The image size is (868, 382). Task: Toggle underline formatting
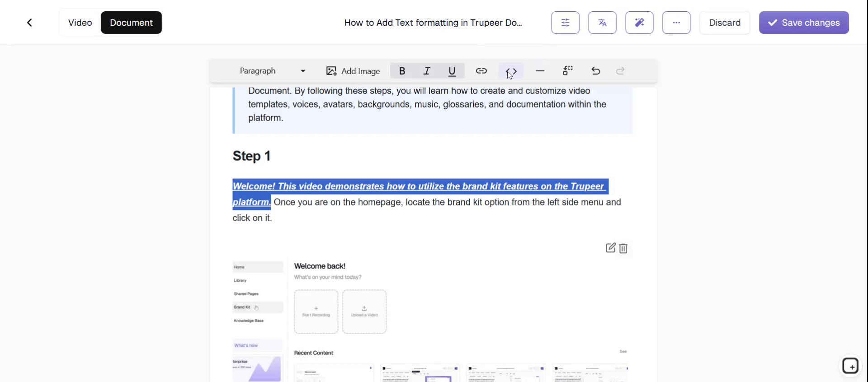click(x=452, y=71)
